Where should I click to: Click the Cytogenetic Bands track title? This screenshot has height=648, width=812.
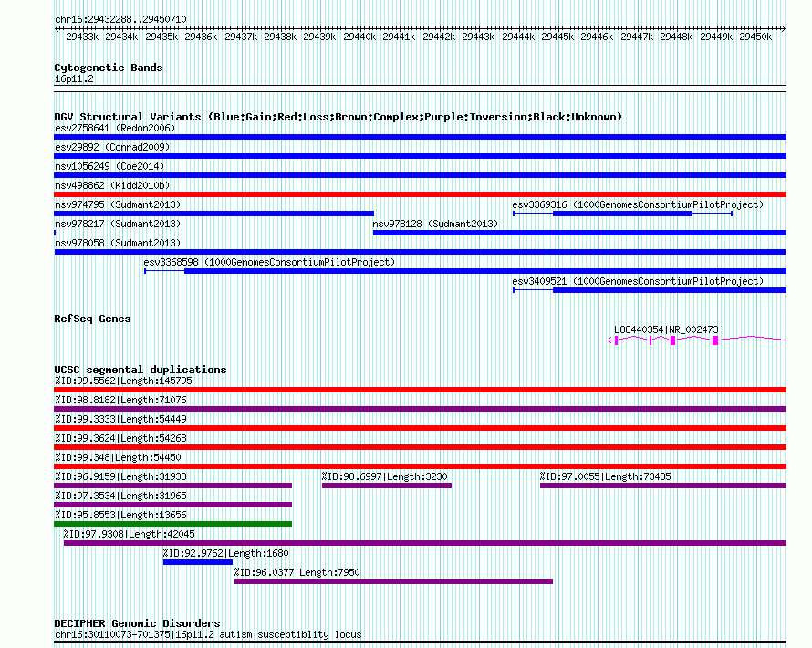click(x=109, y=68)
